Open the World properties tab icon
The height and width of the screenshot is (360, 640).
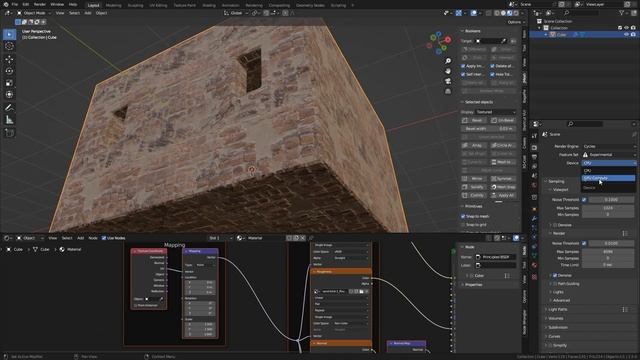[534, 186]
